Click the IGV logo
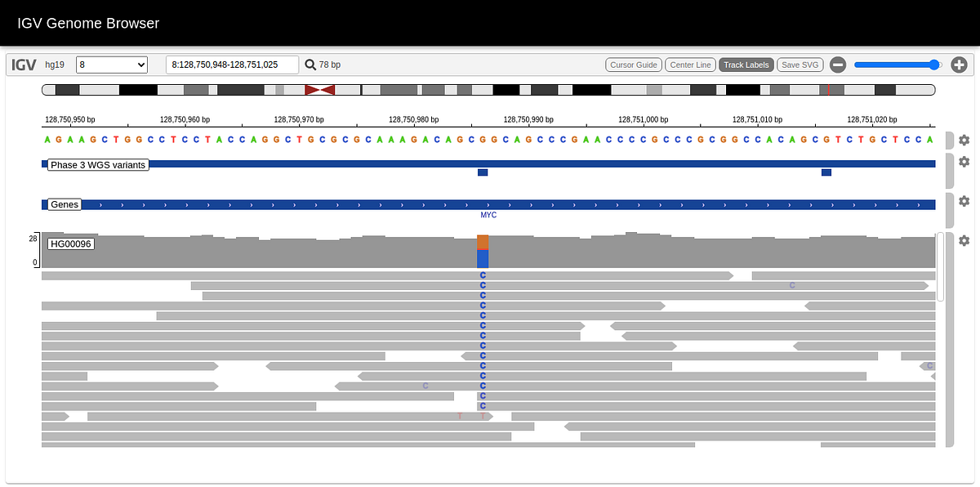 tap(24, 64)
